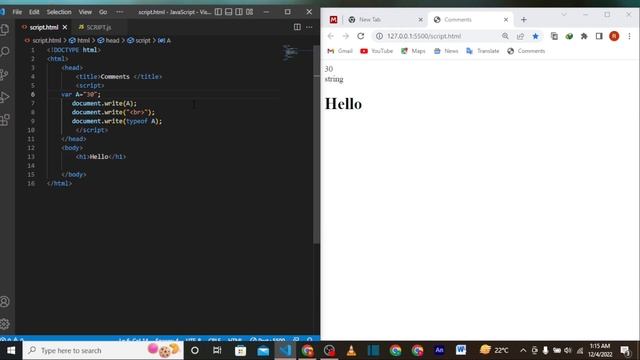Click the editor minimap preview
This screenshot has width=640, height=360.
[x=291, y=53]
